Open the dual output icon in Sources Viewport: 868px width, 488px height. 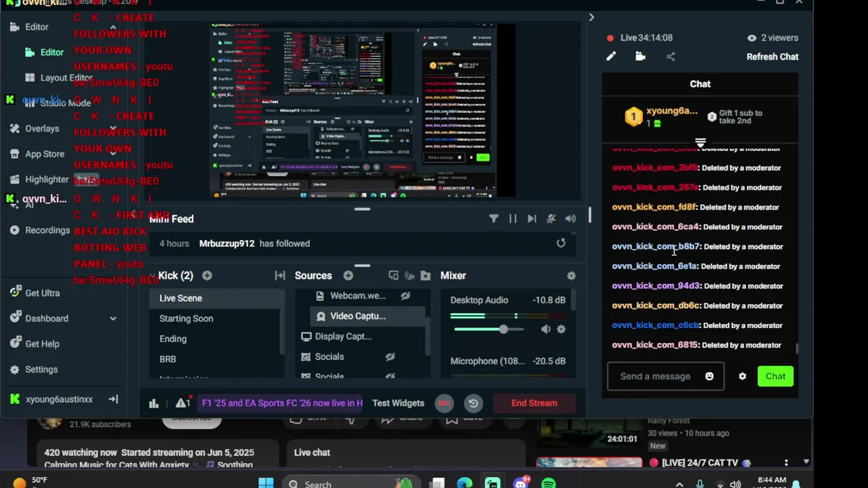pyautogui.click(x=393, y=276)
